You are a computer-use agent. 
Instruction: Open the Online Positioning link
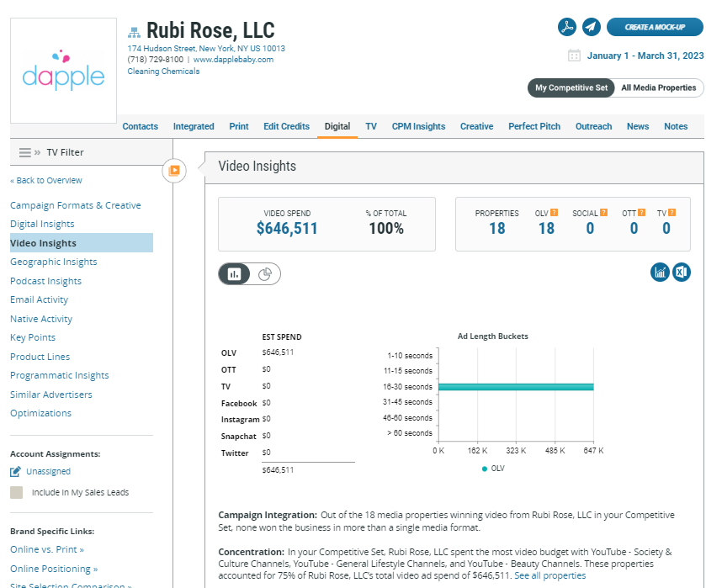[54, 569]
